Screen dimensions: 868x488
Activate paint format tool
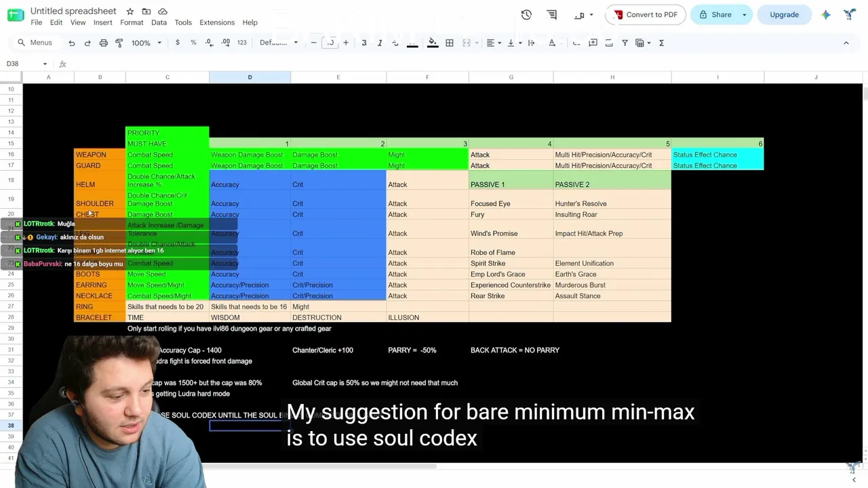coord(119,43)
